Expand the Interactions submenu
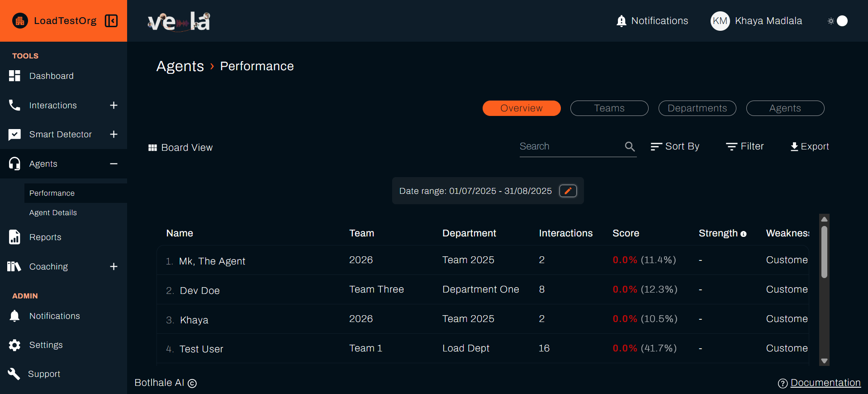 114,106
